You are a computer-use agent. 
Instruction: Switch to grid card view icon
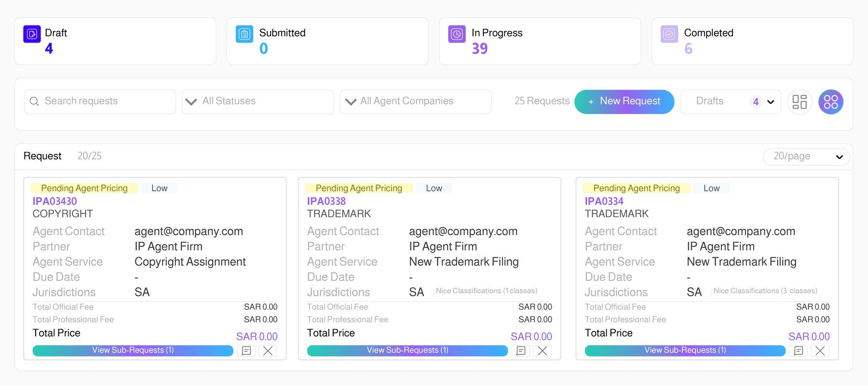[831, 102]
